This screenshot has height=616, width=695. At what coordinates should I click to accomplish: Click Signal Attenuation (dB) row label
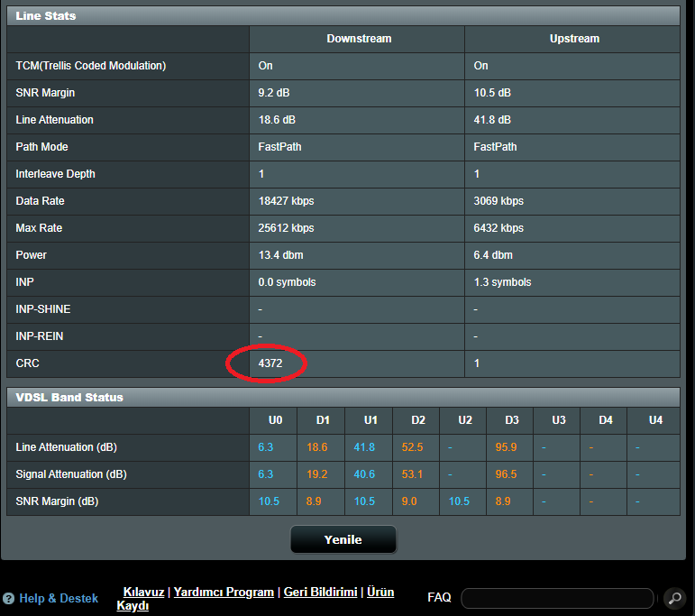[71, 474]
